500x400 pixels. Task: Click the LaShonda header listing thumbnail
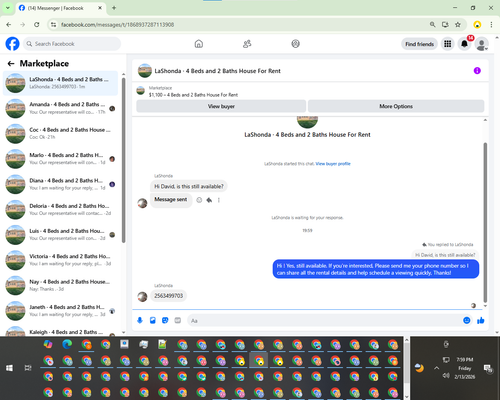tap(145, 71)
